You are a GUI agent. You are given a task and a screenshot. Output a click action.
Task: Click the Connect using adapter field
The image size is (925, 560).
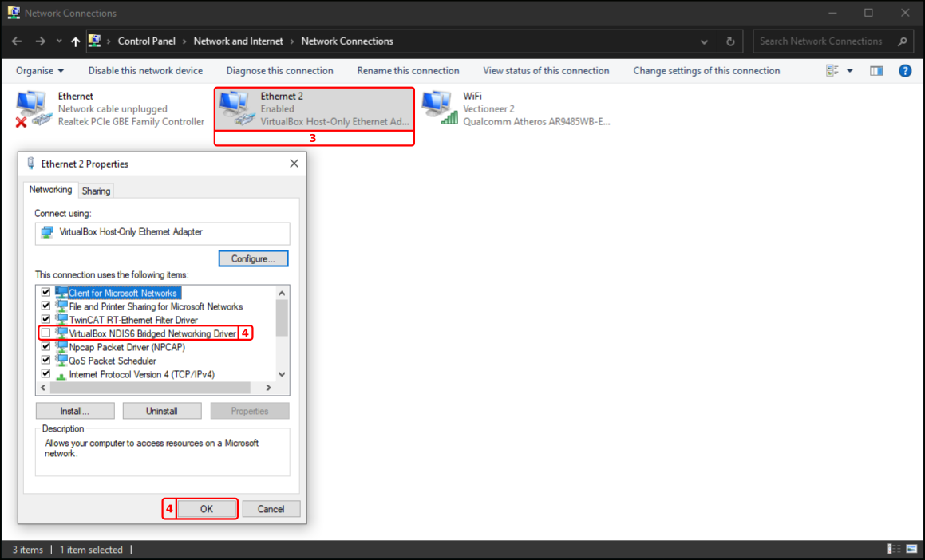(162, 232)
